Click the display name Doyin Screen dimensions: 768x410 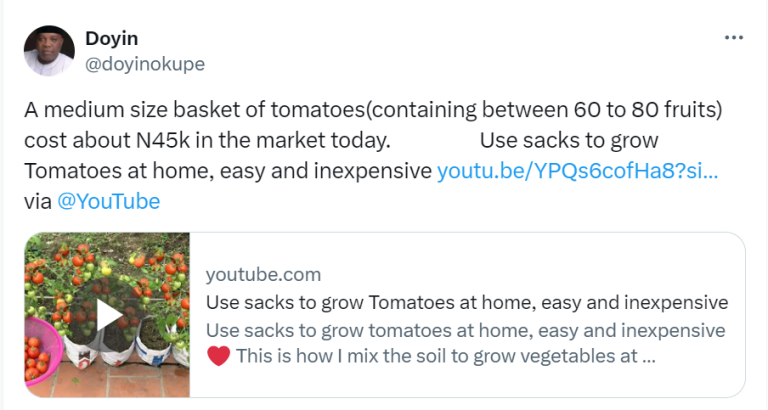[x=111, y=38]
